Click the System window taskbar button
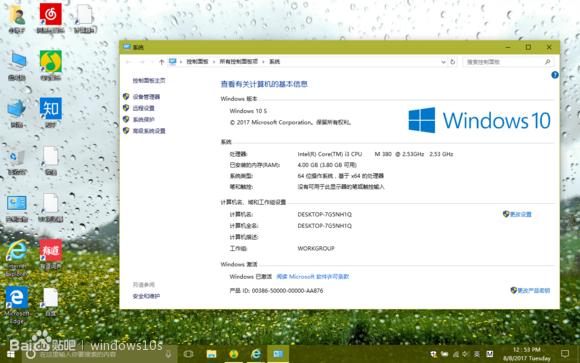The width and height of the screenshot is (580, 363). 278,354
